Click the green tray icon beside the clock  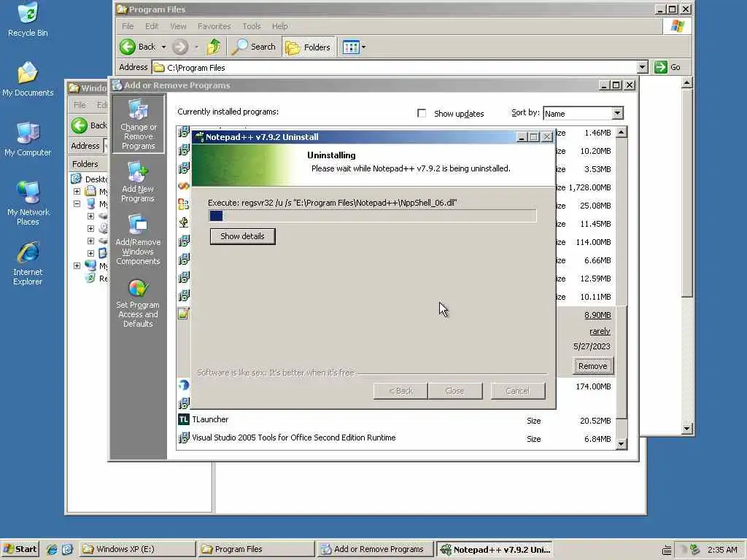(695, 550)
